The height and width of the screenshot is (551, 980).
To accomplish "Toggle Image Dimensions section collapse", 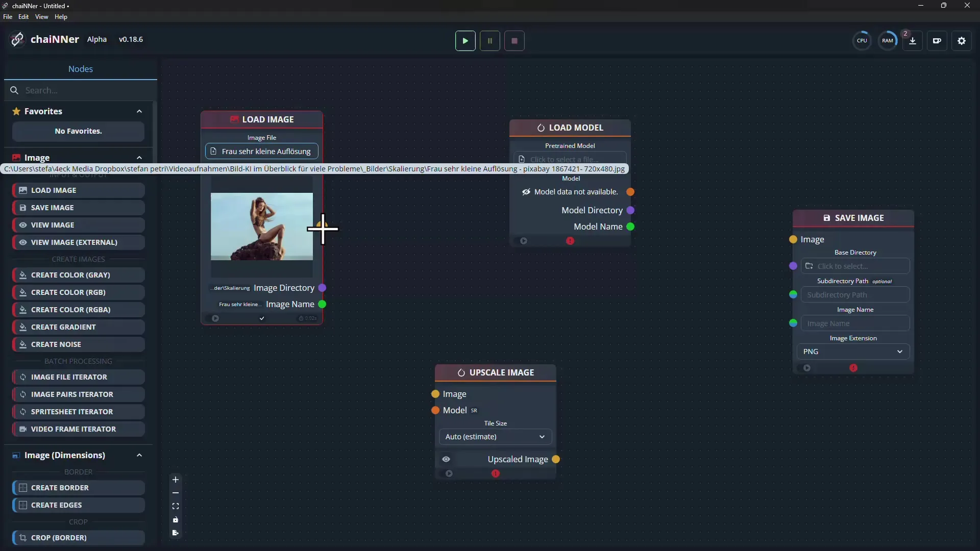I will tap(139, 455).
